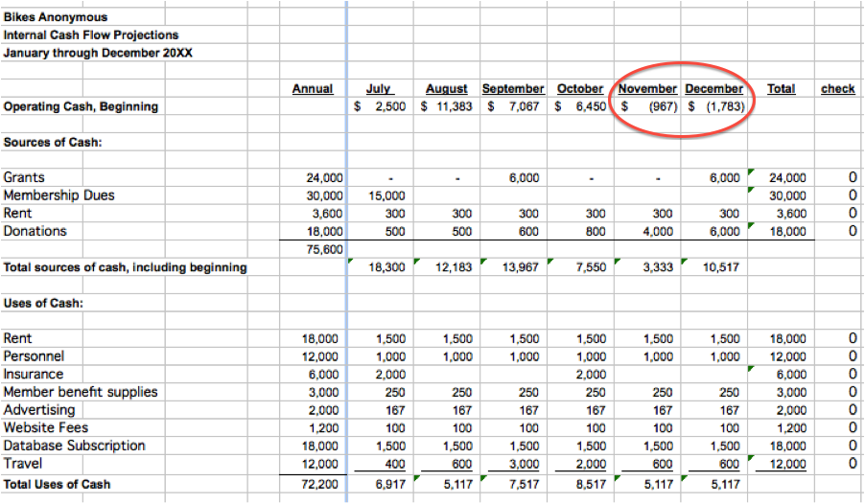Click July total sources 18,300

[386, 267]
